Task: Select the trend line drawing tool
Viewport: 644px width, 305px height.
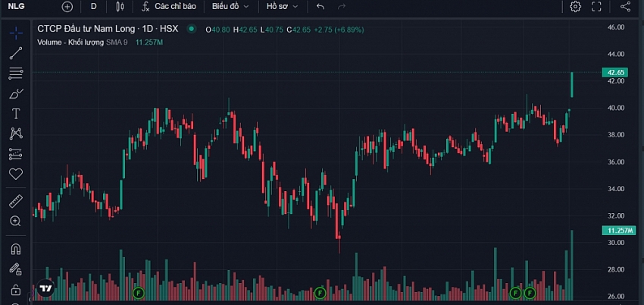Action: click(x=16, y=53)
